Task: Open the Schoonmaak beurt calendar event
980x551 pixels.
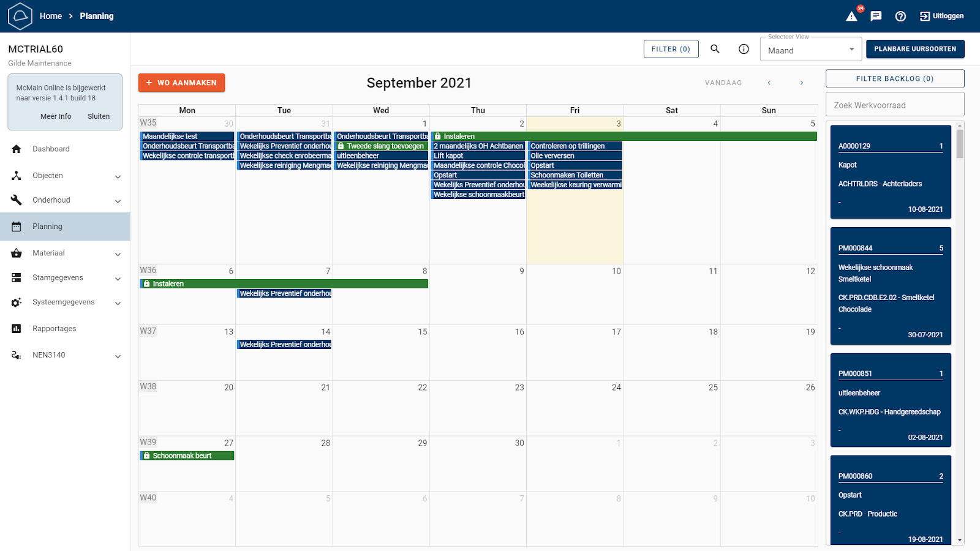Action: [x=187, y=455]
